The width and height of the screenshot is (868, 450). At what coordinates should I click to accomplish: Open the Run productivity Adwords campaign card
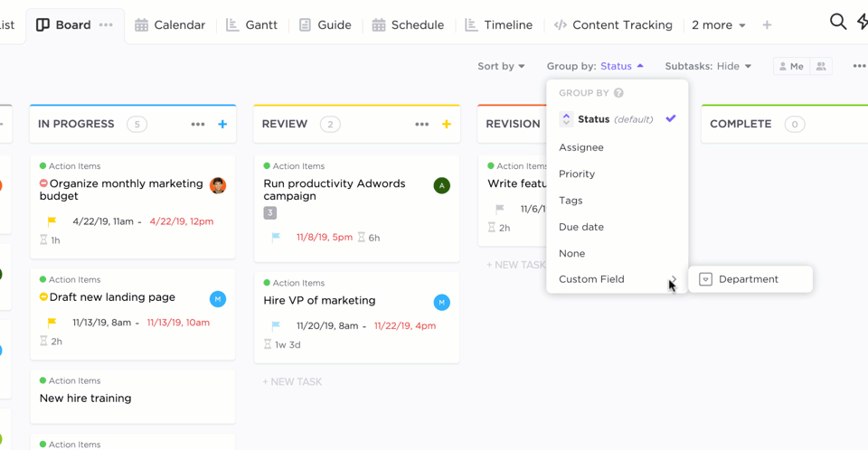[x=356, y=209]
